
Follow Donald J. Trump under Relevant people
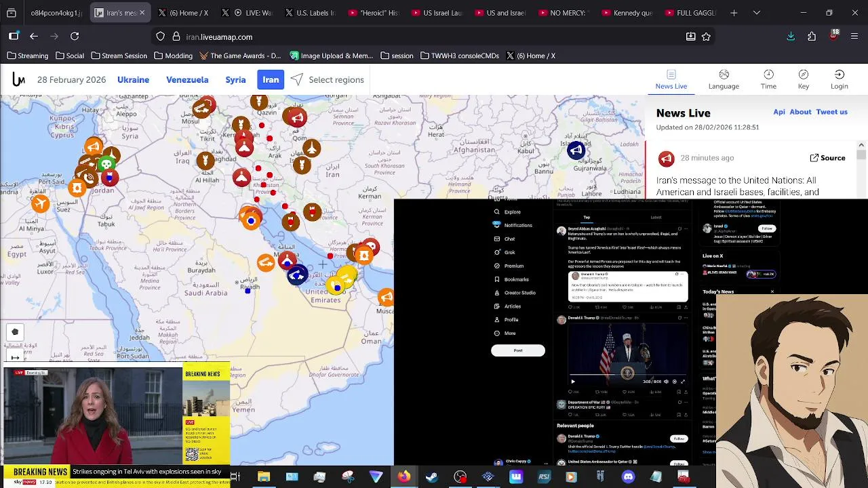(679, 439)
